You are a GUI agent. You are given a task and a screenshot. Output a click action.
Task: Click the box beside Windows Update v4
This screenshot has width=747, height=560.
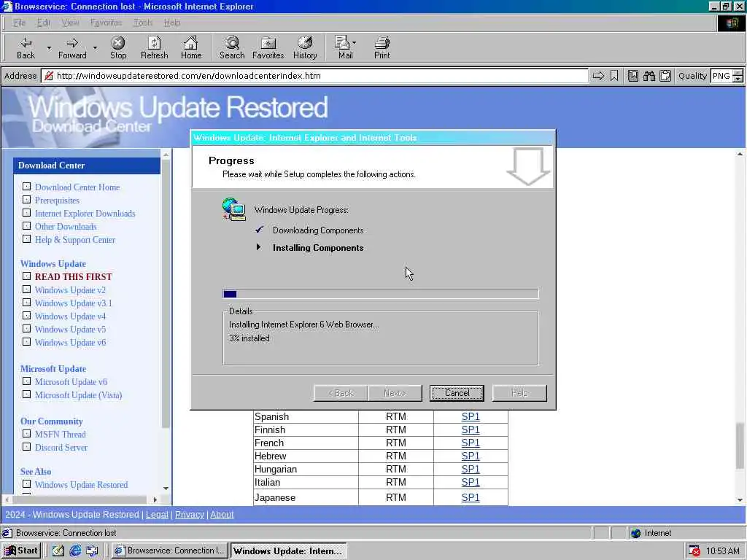[x=27, y=316]
